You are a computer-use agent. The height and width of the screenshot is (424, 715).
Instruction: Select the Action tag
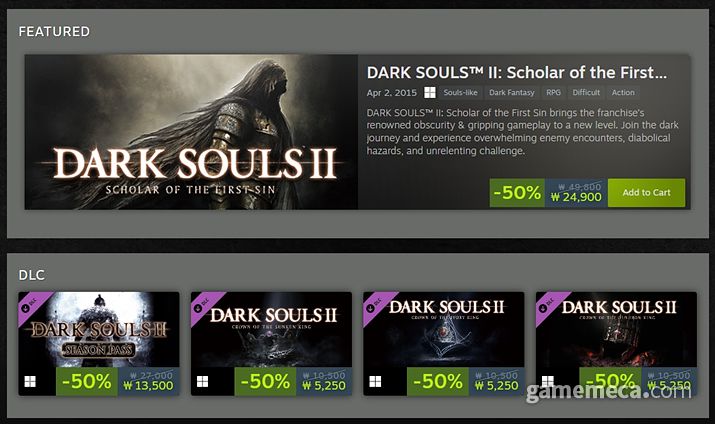(x=623, y=92)
